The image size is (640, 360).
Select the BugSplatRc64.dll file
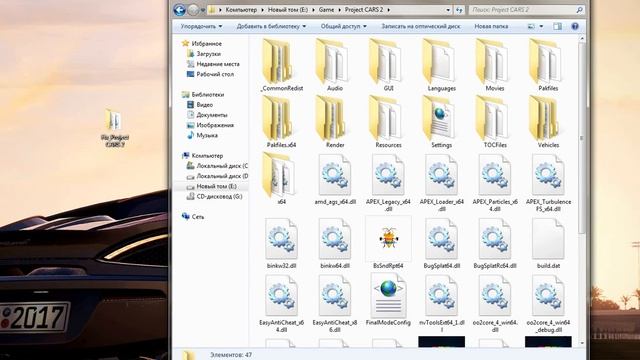[x=495, y=243]
